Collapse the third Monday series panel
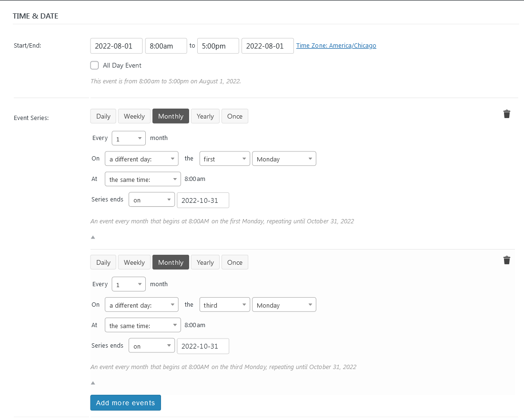Screen dimensions: 524x420 [93, 382]
